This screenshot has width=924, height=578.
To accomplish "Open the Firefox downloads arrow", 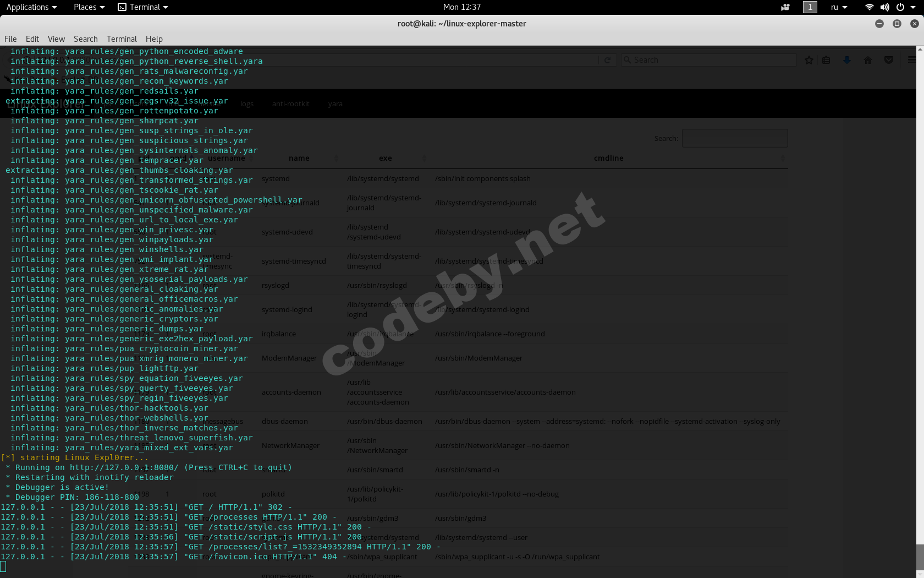I will (x=847, y=60).
